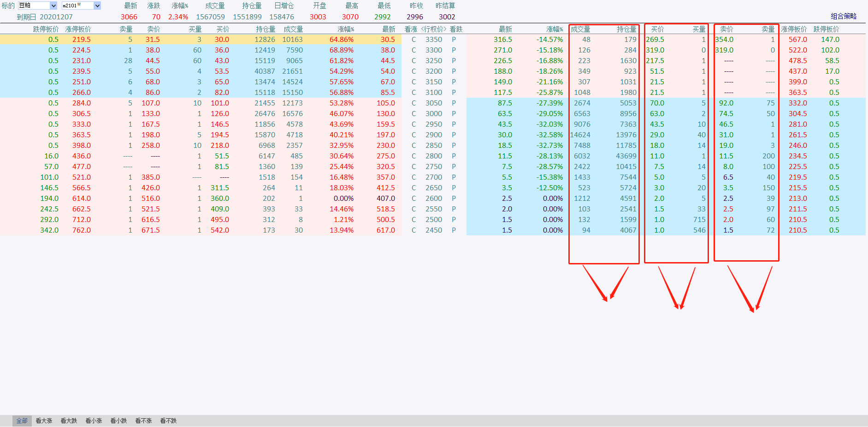Select the 3350 strike price cell
This screenshot has height=427, width=868.
tap(433, 40)
